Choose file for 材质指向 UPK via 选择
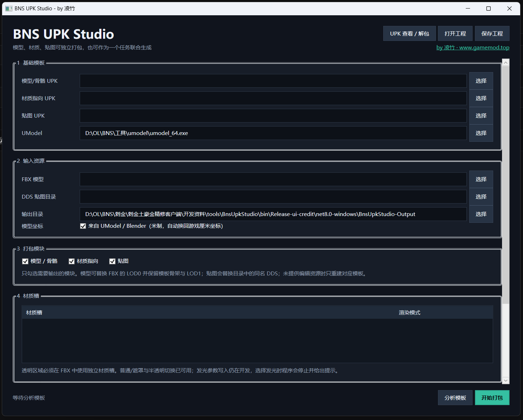This screenshot has width=523, height=420. coord(481,98)
